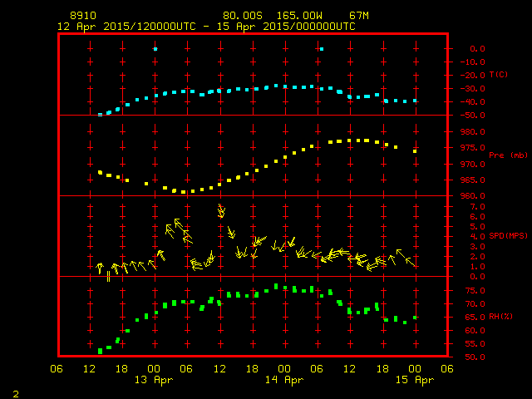Click the station ID '8910' in header

coord(83,16)
